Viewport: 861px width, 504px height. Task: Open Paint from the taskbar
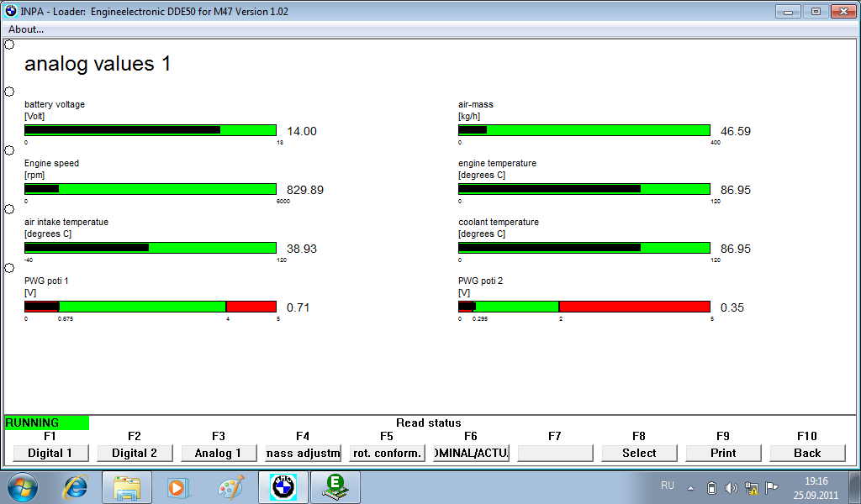(x=229, y=487)
